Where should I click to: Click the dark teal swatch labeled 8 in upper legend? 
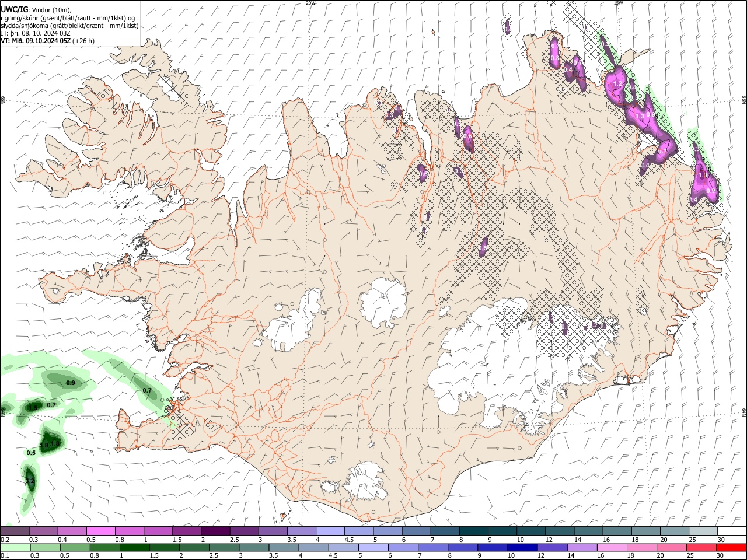click(474, 531)
